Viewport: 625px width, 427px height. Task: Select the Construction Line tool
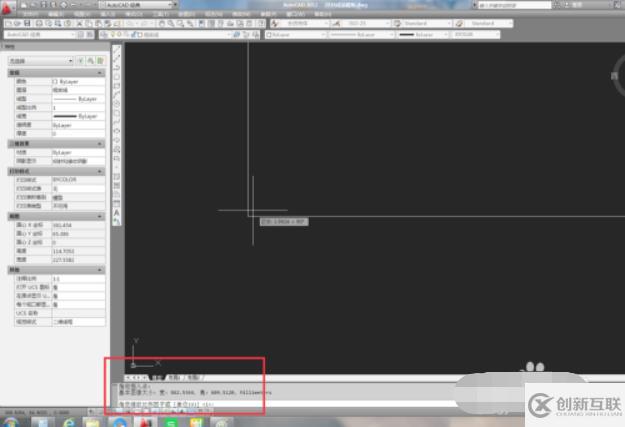tap(117, 59)
